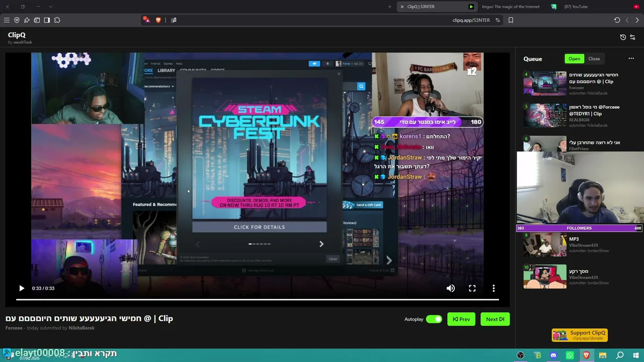Open the browser hamburger menu
The height and width of the screenshot is (362, 644).
[x=7, y=20]
